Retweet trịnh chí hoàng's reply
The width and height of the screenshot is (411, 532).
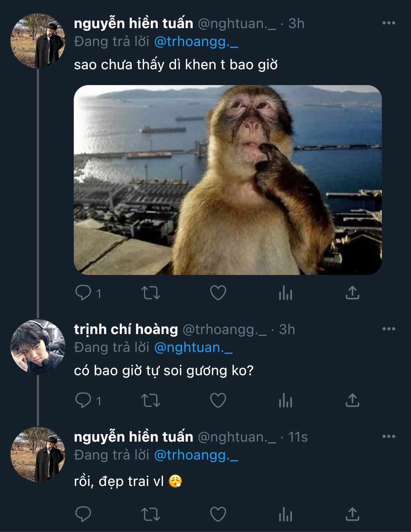151,400
